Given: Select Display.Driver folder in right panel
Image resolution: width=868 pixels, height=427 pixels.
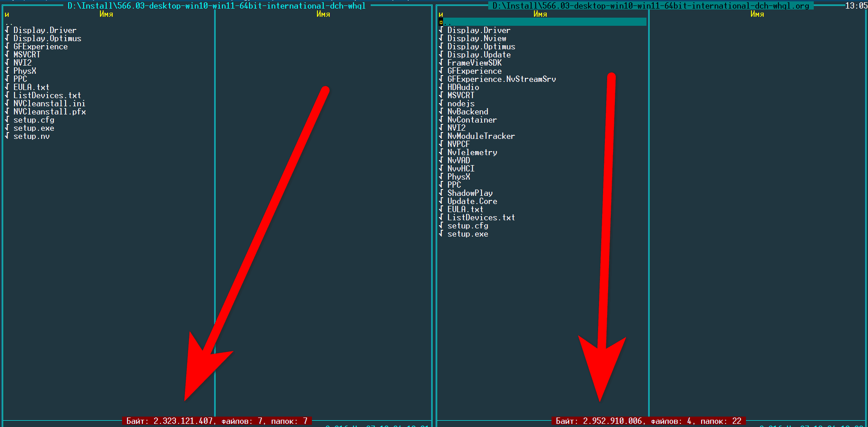Looking at the screenshot, I should point(479,30).
